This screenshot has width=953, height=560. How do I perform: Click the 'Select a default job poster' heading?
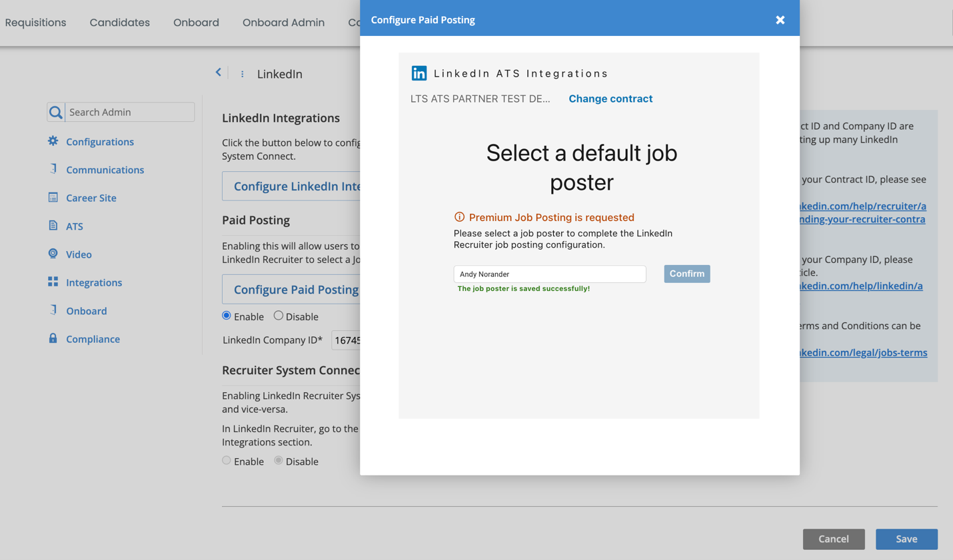(x=582, y=167)
